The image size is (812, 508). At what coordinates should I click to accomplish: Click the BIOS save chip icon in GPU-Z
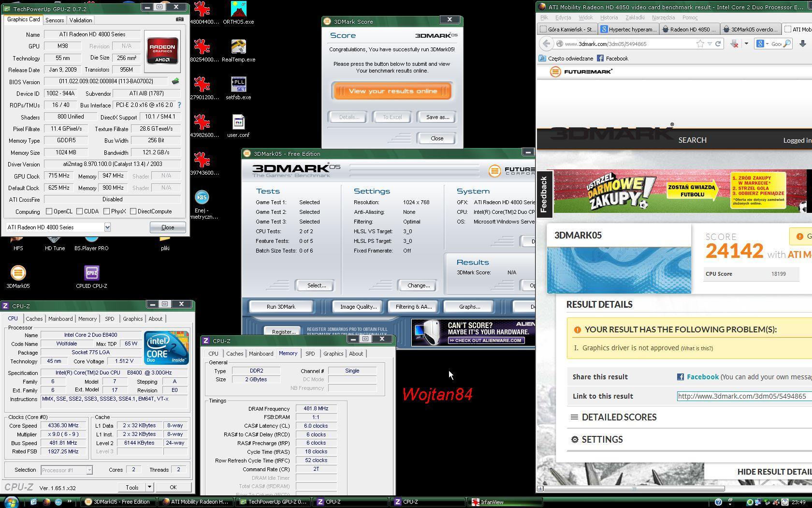(175, 81)
